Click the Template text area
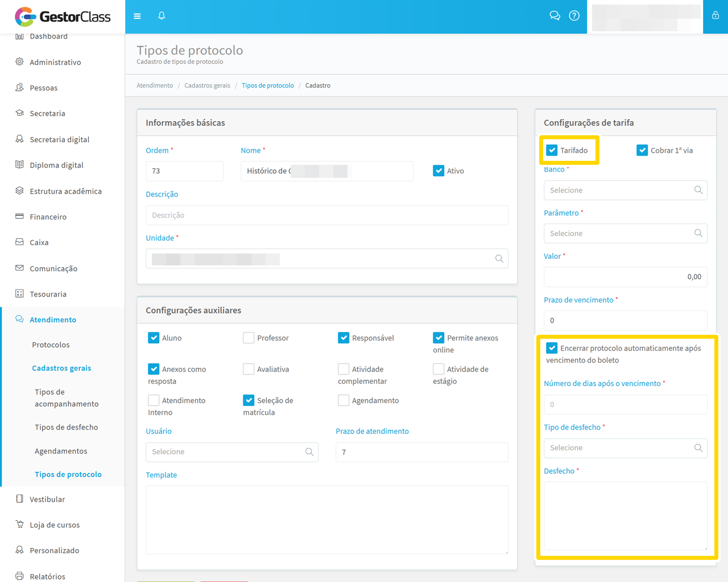This screenshot has width=728, height=582. point(326,519)
